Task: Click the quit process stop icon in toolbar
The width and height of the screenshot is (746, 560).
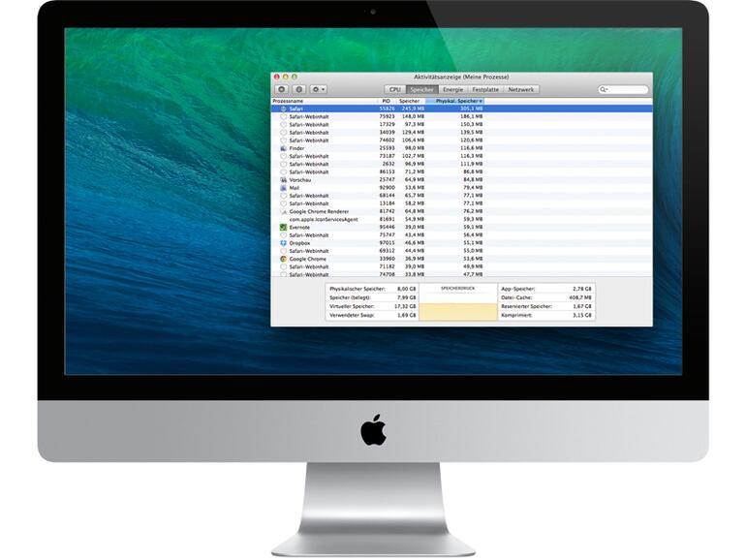Action: 282,89
